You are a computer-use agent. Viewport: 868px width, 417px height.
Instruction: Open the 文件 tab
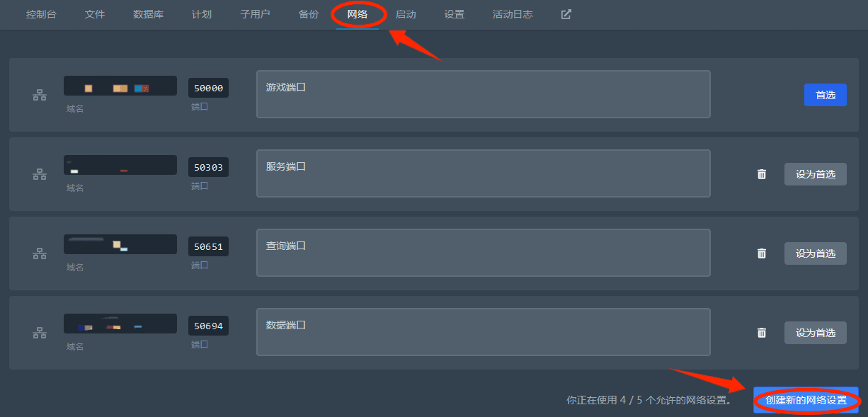[x=94, y=14]
